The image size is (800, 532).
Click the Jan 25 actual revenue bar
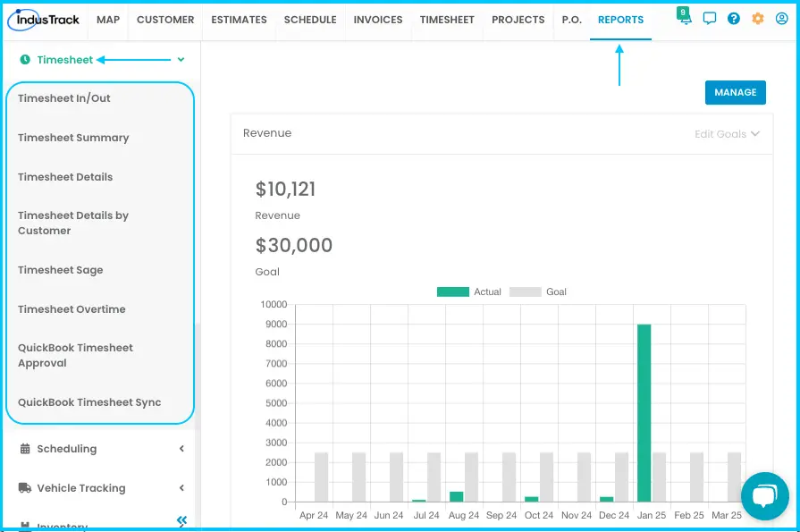point(644,413)
